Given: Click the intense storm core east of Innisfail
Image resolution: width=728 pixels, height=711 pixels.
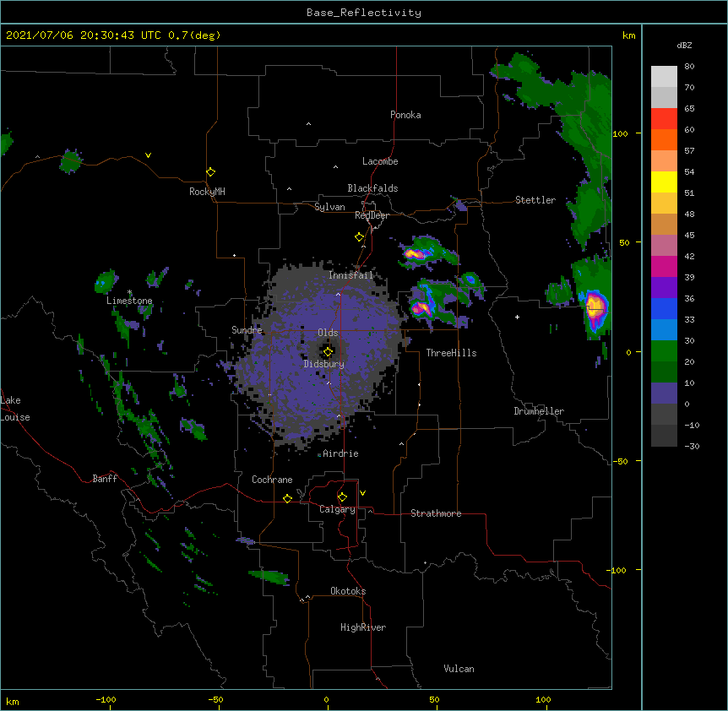Looking at the screenshot, I should [413, 254].
